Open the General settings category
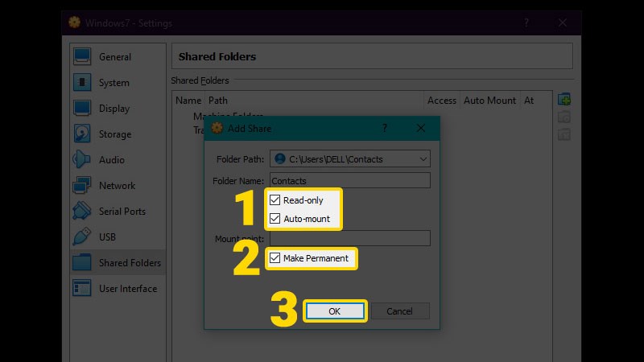 point(118,56)
